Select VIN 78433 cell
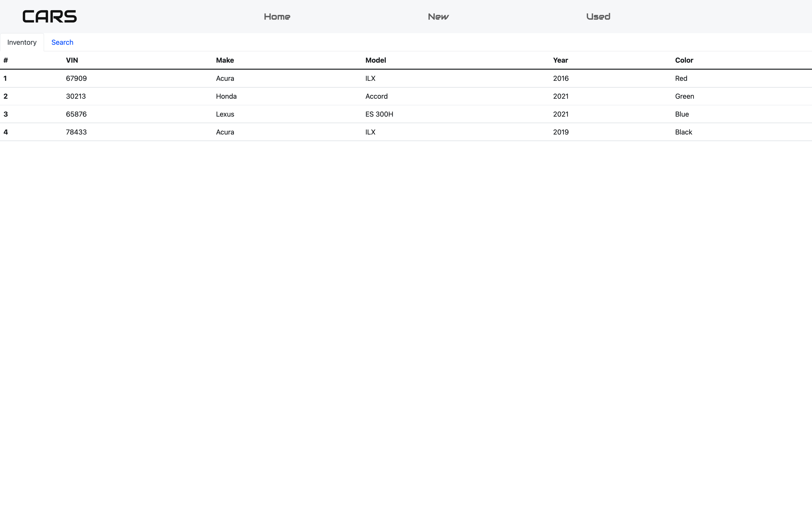812x508 pixels. click(76, 132)
